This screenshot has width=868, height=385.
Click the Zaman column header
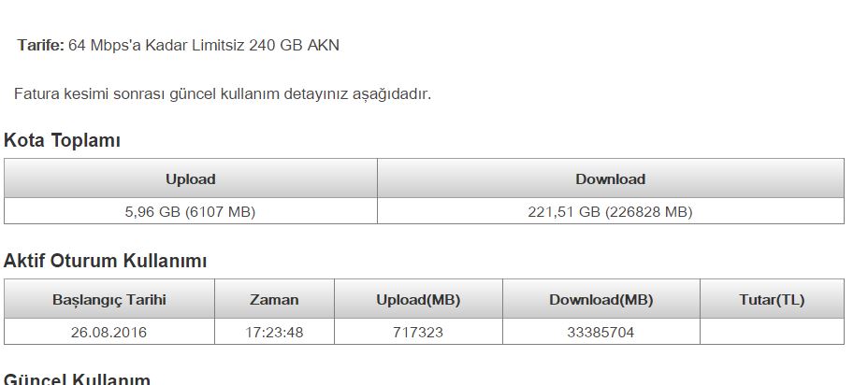[274, 300]
